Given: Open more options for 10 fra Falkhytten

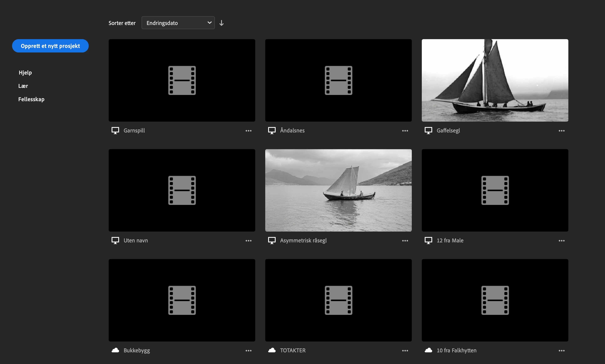Looking at the screenshot, I should tap(561, 350).
